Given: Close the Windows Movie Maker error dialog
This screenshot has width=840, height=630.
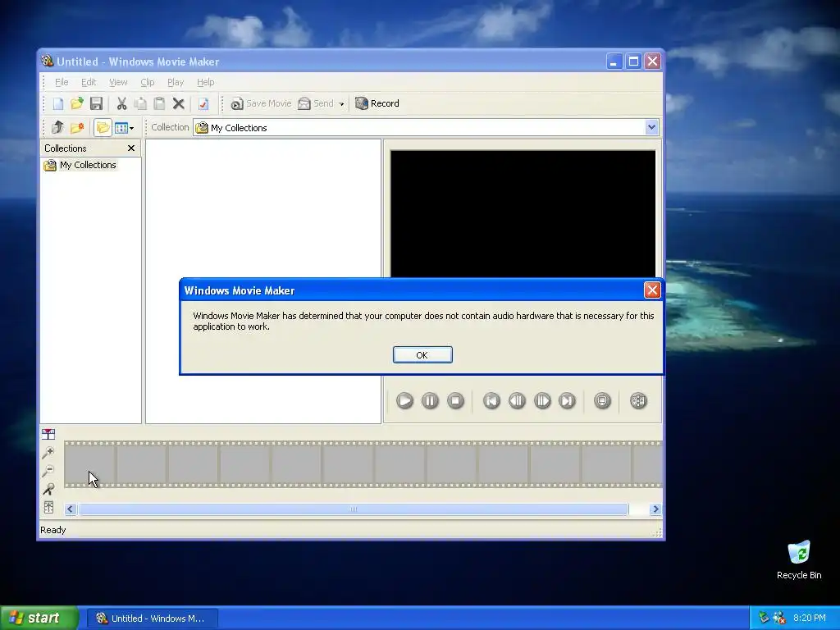Looking at the screenshot, I should pos(652,290).
